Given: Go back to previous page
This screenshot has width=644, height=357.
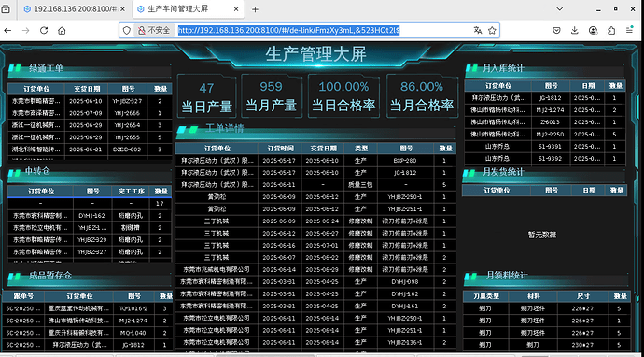Looking at the screenshot, I should coord(7,31).
